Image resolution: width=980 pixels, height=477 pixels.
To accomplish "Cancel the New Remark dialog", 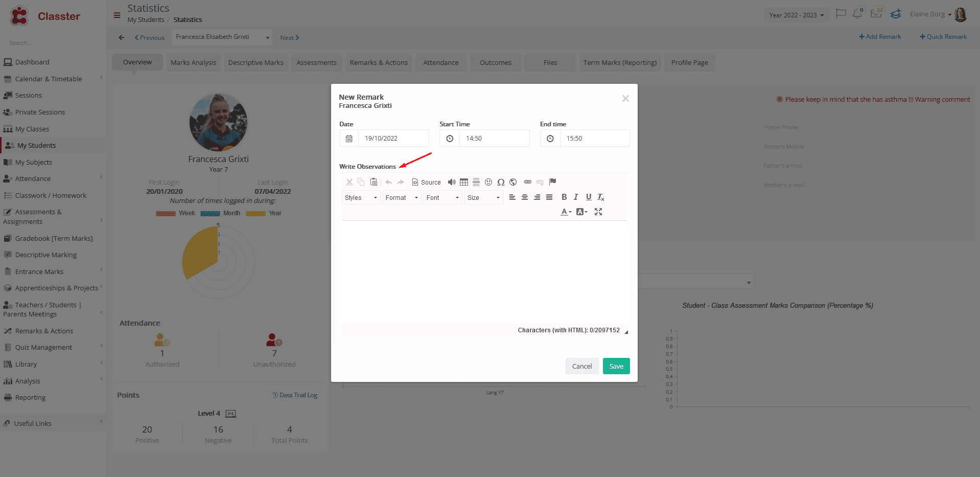I will 582,366.
